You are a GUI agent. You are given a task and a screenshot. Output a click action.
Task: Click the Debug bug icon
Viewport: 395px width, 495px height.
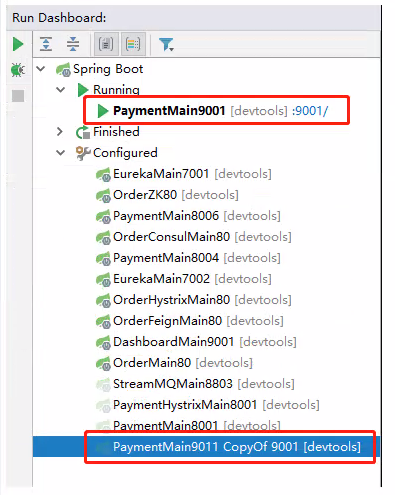pos(18,70)
